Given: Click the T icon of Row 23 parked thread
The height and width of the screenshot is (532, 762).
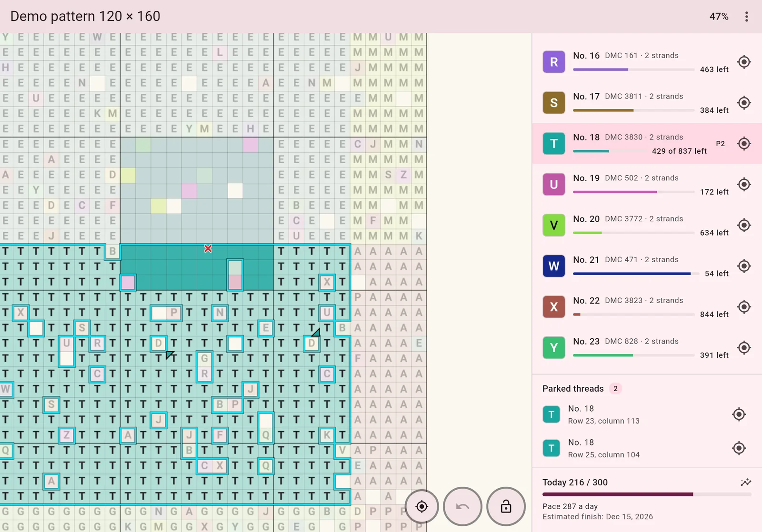Looking at the screenshot, I should click(551, 414).
